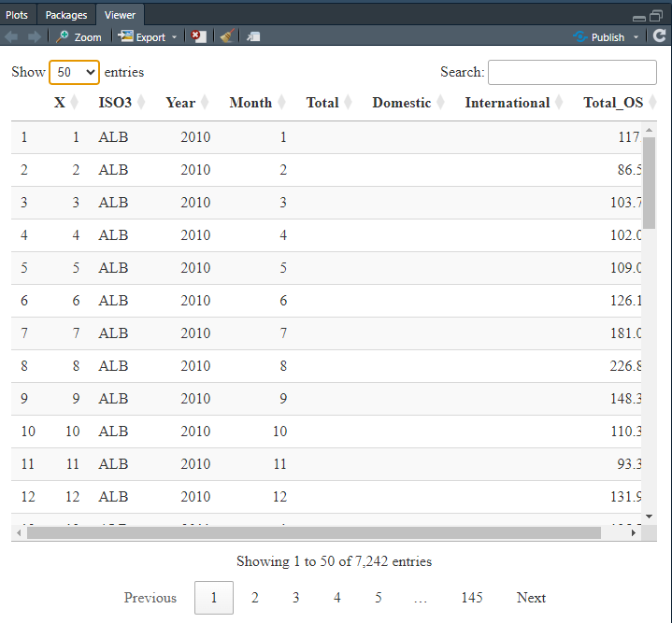
Task: Go forward with the right arrow icon
Action: coord(34,36)
